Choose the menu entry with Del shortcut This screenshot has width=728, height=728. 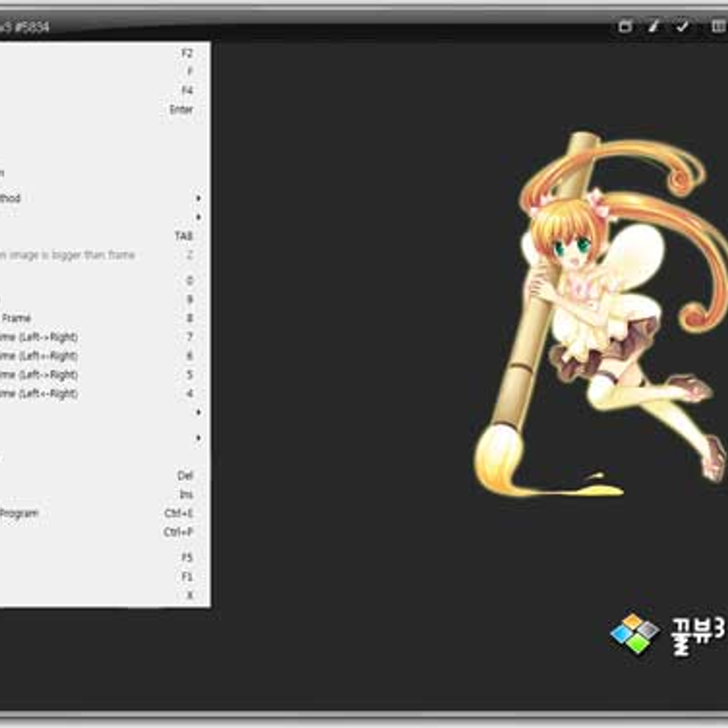coord(105,476)
